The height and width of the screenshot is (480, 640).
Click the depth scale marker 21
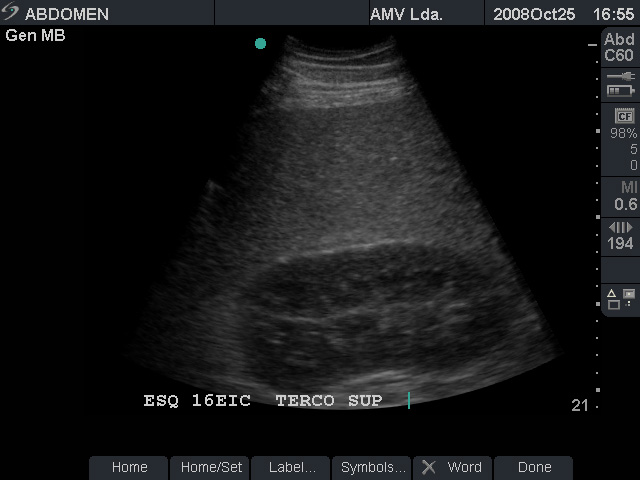click(579, 404)
